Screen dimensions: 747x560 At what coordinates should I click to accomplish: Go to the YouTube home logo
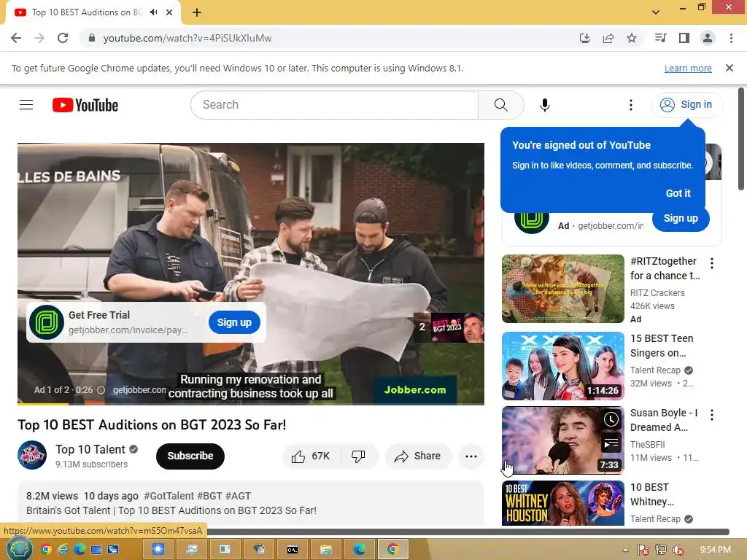(85, 105)
